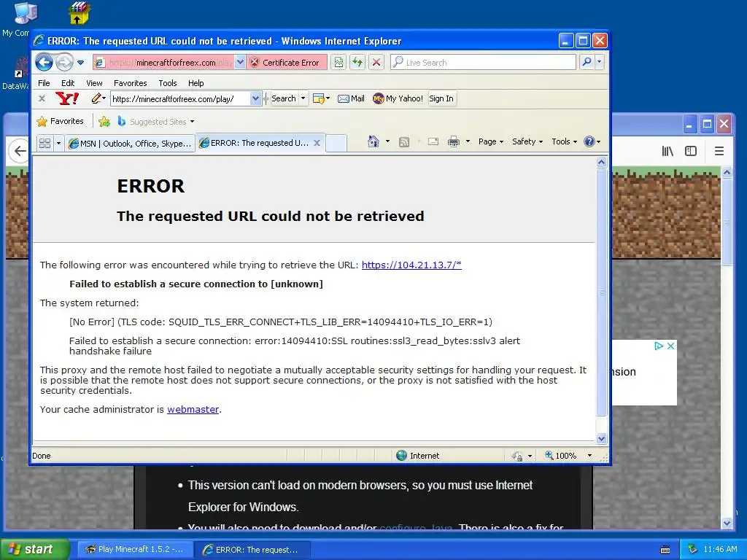The image size is (747, 560).
Task: Click the Yahoo toolbar Search button
Action: (284, 98)
